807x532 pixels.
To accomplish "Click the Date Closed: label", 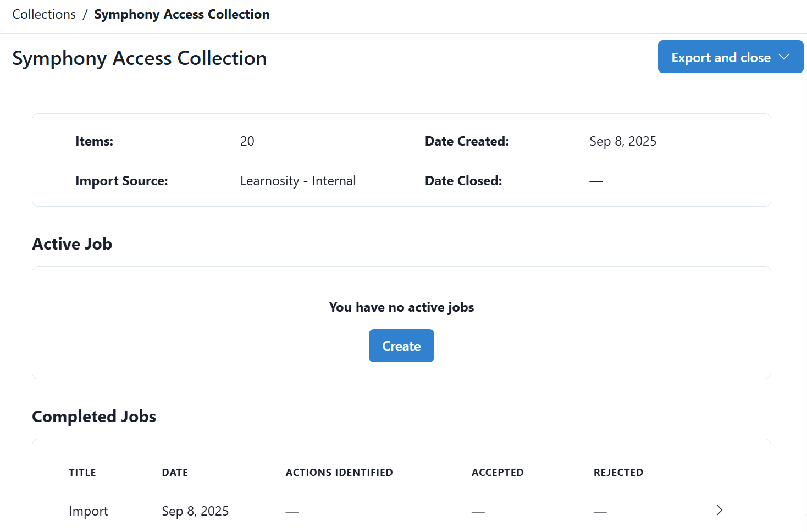I will point(463,181).
